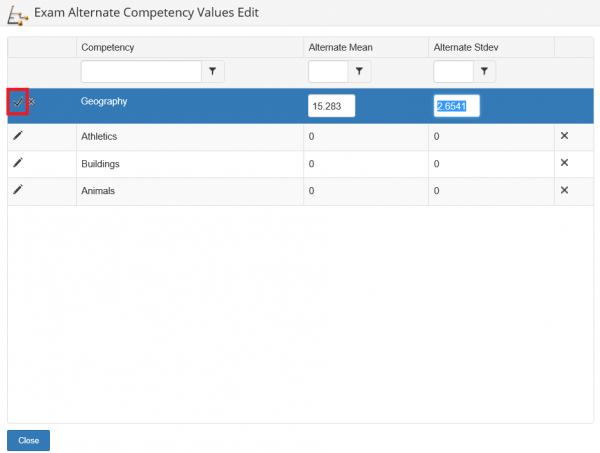
Task: Select the Buildings competency cell
Action: 190,164
